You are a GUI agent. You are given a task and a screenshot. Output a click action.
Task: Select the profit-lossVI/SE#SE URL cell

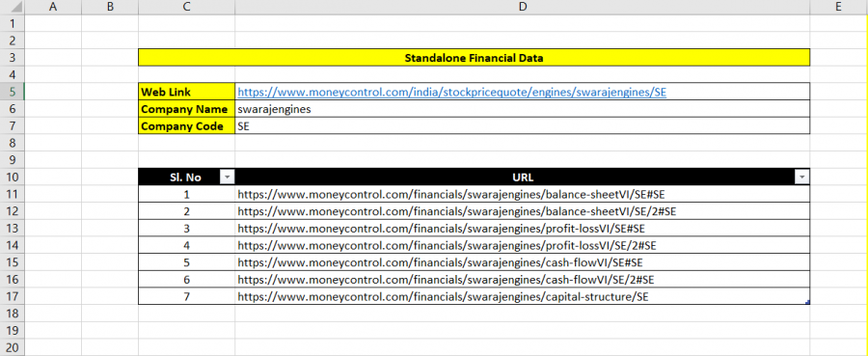click(522, 228)
